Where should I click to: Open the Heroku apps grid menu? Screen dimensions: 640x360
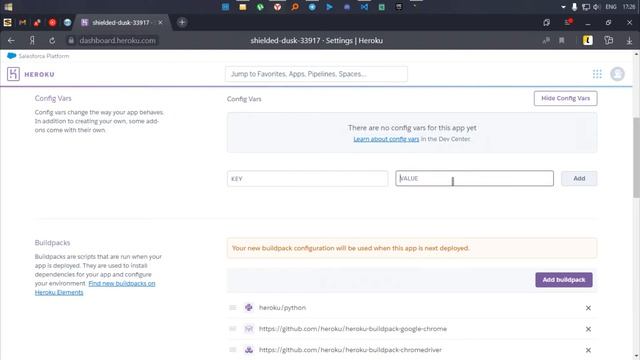click(597, 74)
